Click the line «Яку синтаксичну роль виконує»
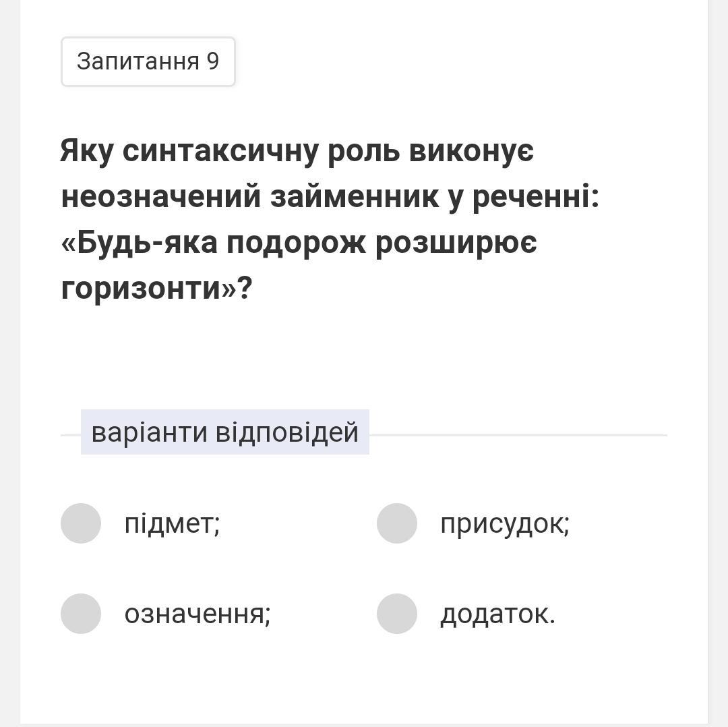The height and width of the screenshot is (727, 728). [297, 150]
